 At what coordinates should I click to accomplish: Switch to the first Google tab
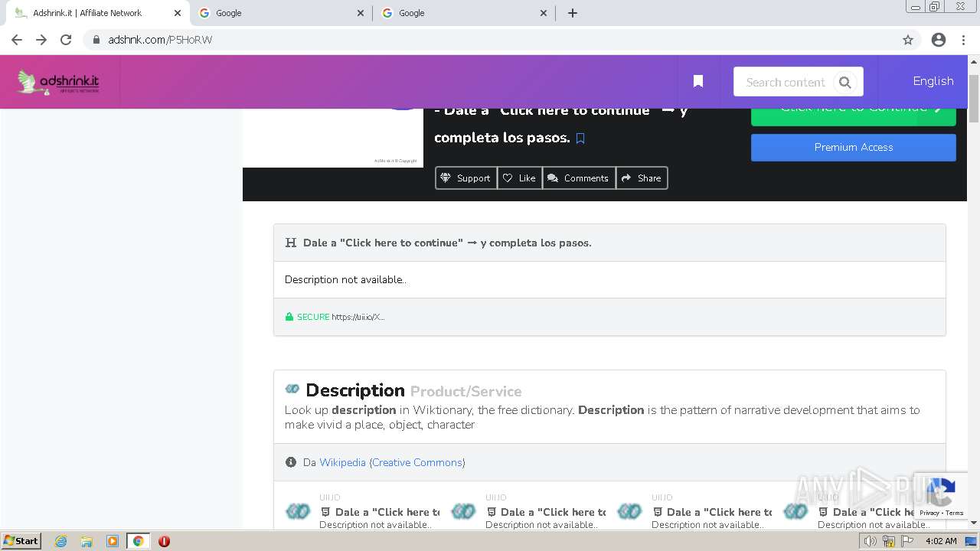pos(281,13)
